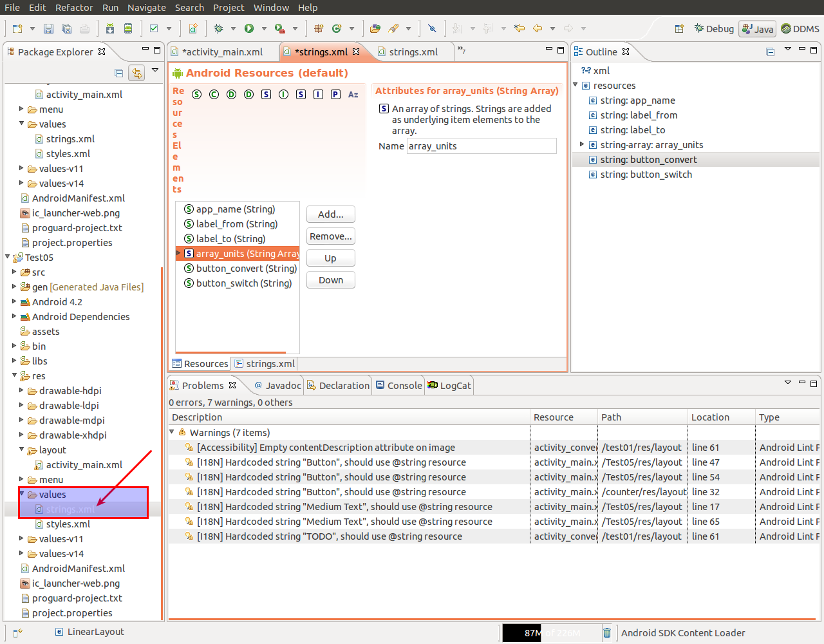Screen dimensions: 824x644
Task: Switch to the Javadoc tab
Action: [277, 385]
